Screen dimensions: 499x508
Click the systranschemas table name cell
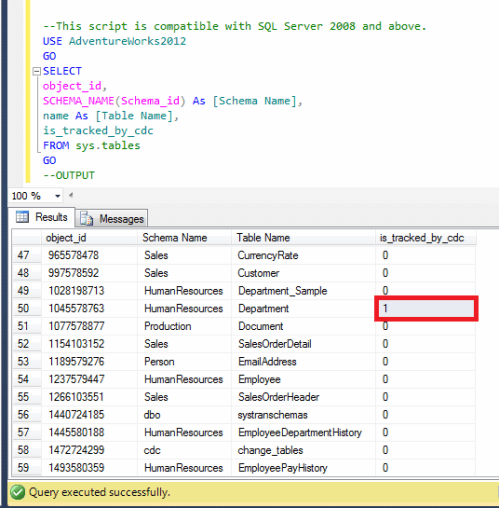pyautogui.click(x=303, y=414)
